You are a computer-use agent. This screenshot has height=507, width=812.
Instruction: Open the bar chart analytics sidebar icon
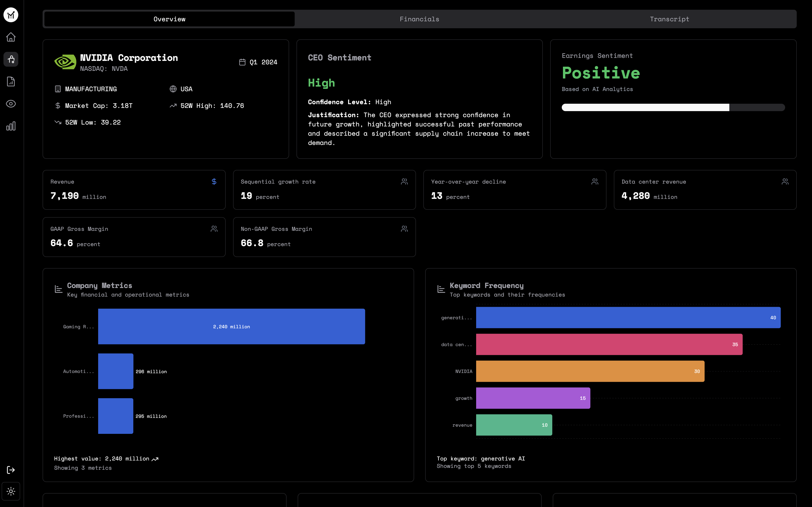click(x=11, y=126)
